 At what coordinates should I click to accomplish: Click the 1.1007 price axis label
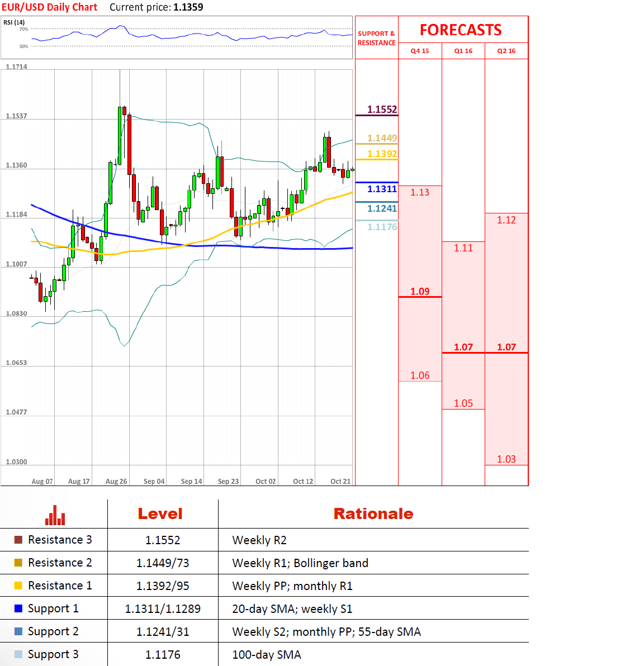16,264
